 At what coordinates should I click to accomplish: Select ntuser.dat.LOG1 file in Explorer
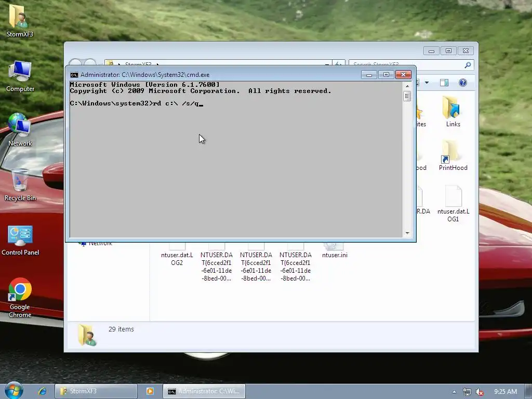click(453, 204)
